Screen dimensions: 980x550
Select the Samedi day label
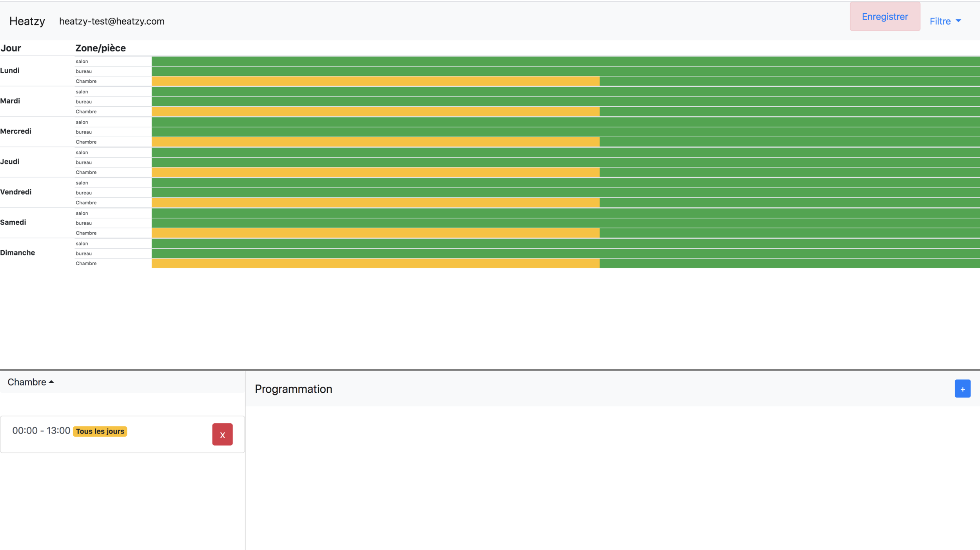(13, 222)
